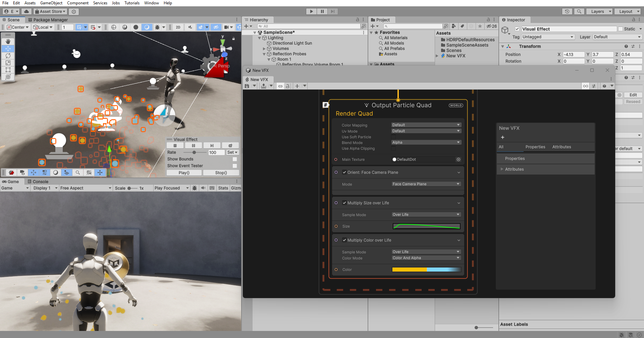Select the Transform tool
644x338 pixels.
pos(8,77)
